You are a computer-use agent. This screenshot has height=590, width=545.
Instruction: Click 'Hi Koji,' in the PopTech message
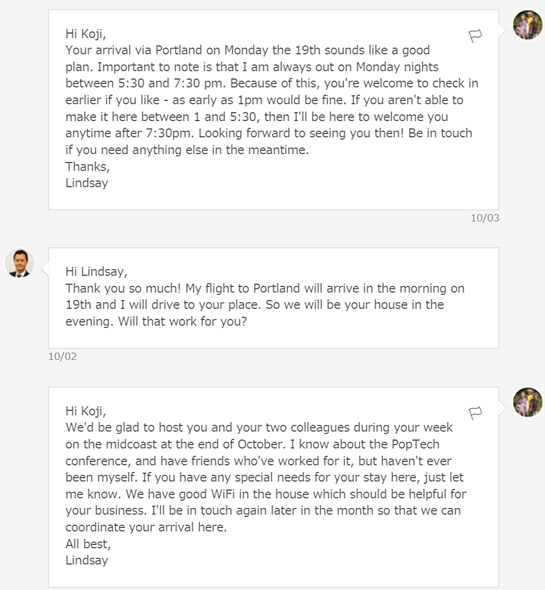86,411
